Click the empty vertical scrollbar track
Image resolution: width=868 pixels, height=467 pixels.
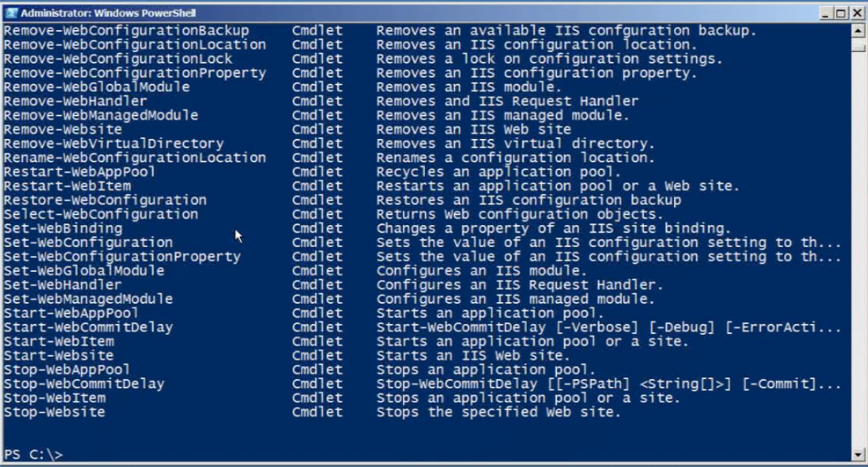coord(858,251)
